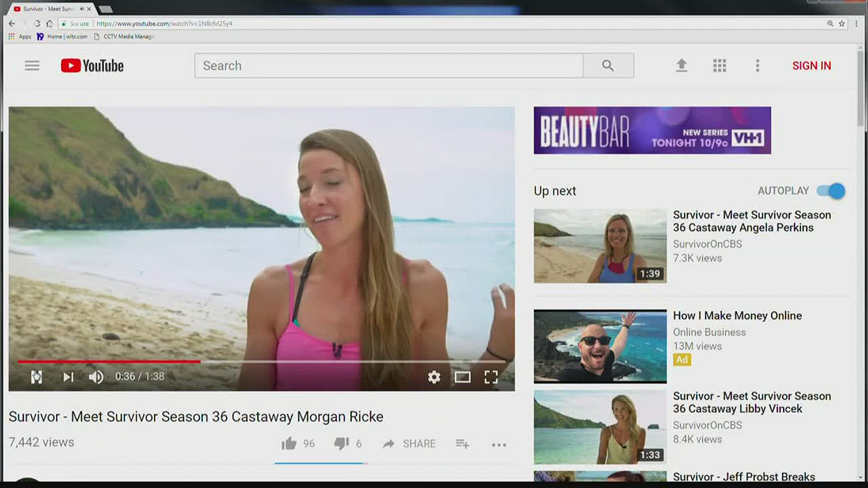Open the CCTV Media Manager bookmark
The width and height of the screenshot is (868, 488).
point(124,37)
